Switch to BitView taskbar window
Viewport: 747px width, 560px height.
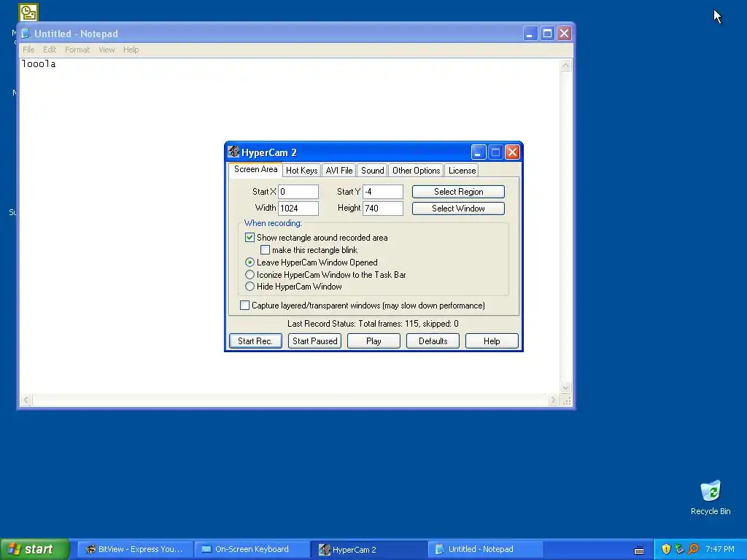pos(135,550)
